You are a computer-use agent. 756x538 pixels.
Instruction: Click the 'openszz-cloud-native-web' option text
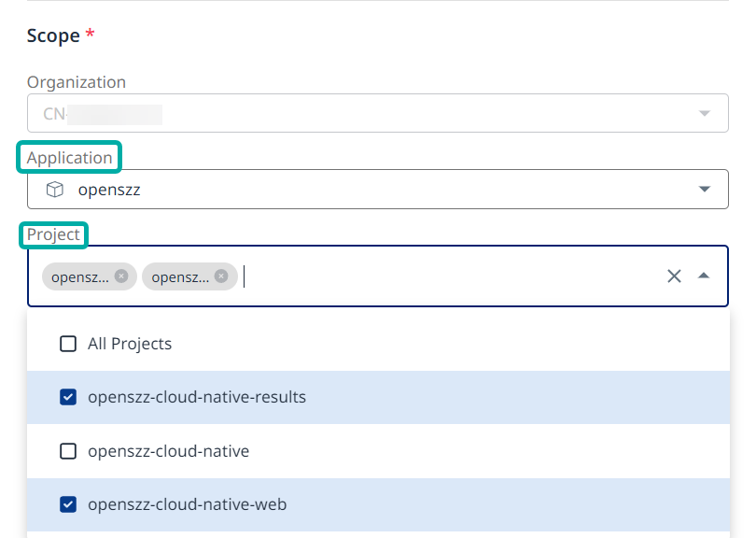tap(187, 504)
